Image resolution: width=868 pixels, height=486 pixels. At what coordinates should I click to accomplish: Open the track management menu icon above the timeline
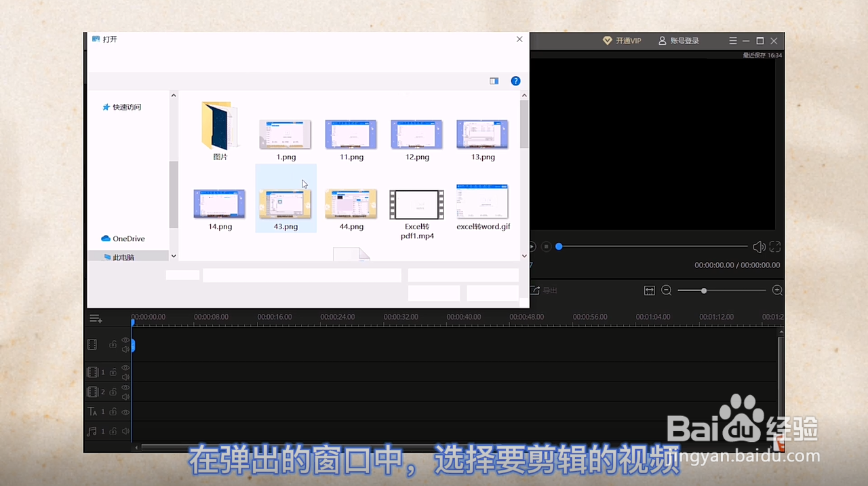click(96, 318)
